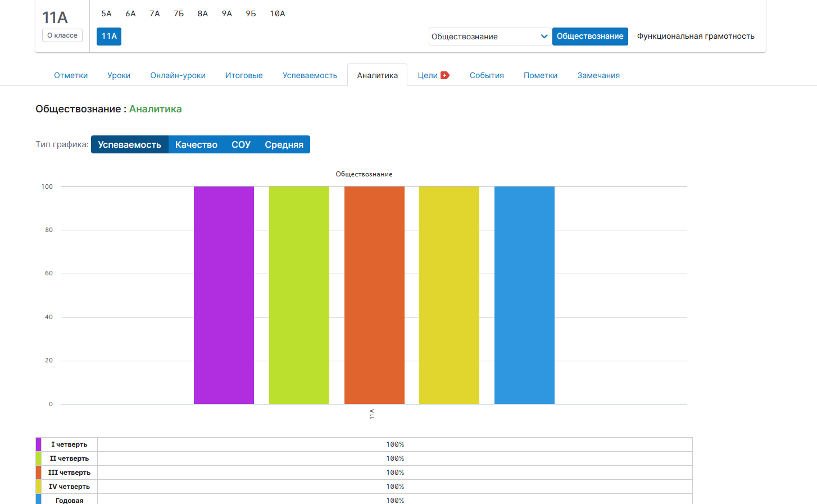Select class 8А
This screenshot has height=504, width=817.
[x=203, y=13]
